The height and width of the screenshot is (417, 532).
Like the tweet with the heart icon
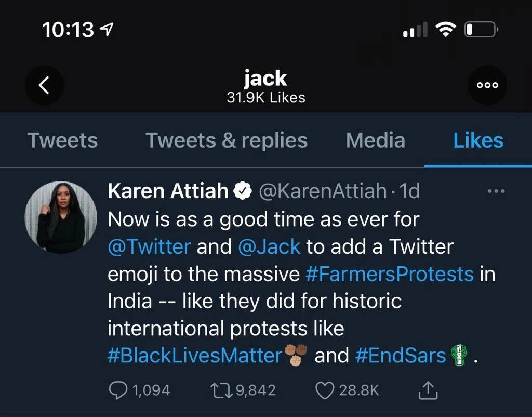pyautogui.click(x=325, y=390)
